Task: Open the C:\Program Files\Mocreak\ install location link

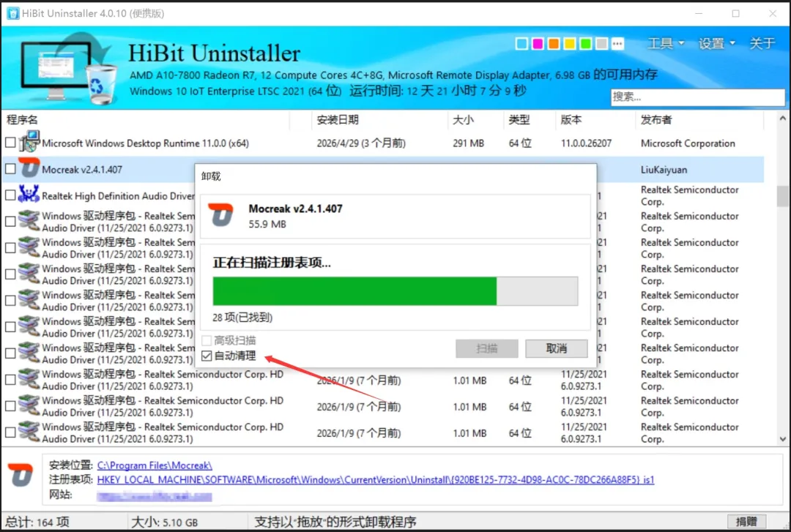Action: tap(155, 465)
